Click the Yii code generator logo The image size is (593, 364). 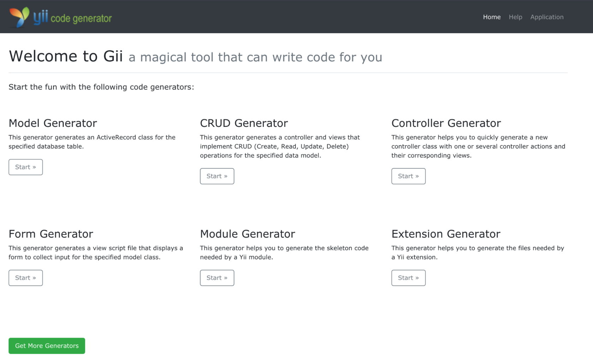point(60,17)
